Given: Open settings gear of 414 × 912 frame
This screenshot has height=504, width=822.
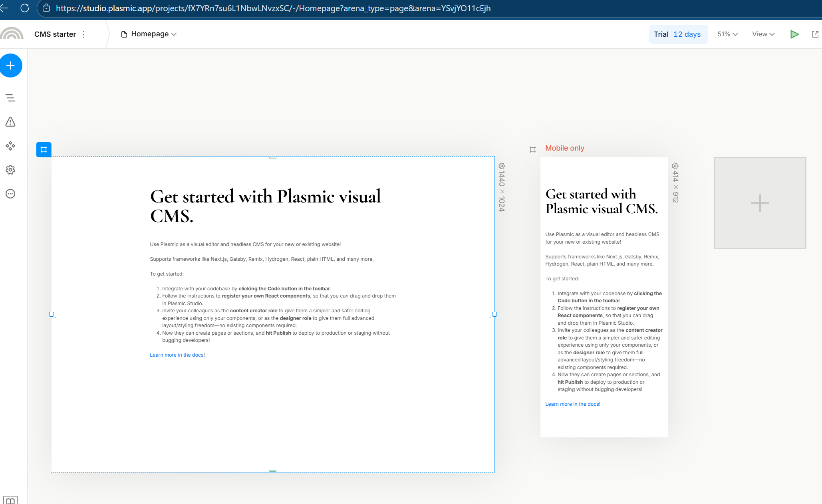Looking at the screenshot, I should [675, 166].
